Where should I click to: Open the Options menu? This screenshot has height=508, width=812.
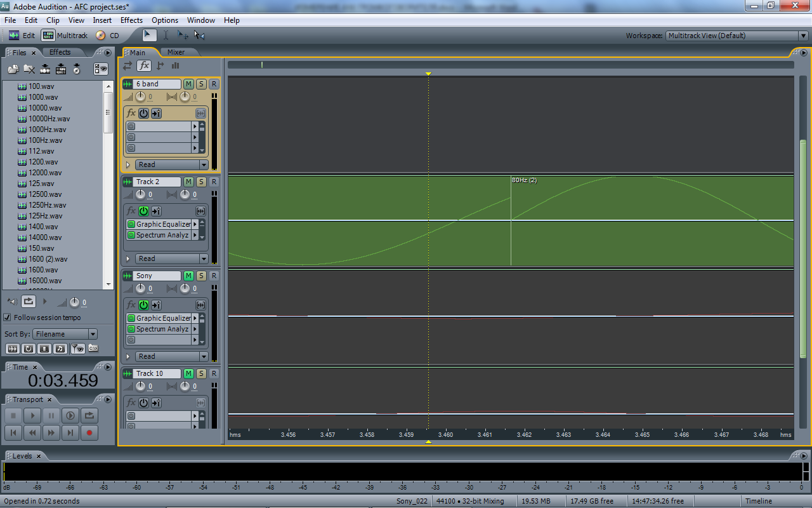coord(165,20)
